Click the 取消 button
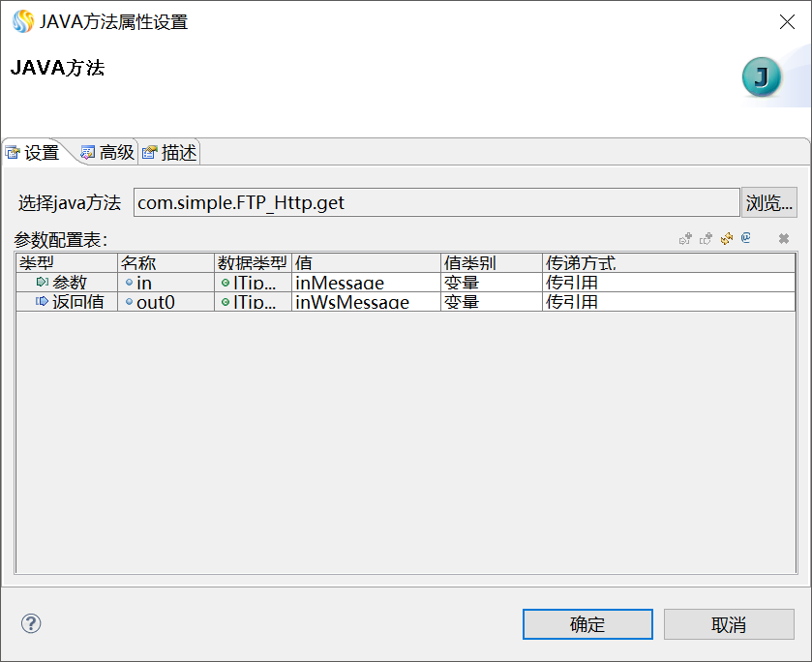The width and height of the screenshot is (812, 662). [729, 624]
